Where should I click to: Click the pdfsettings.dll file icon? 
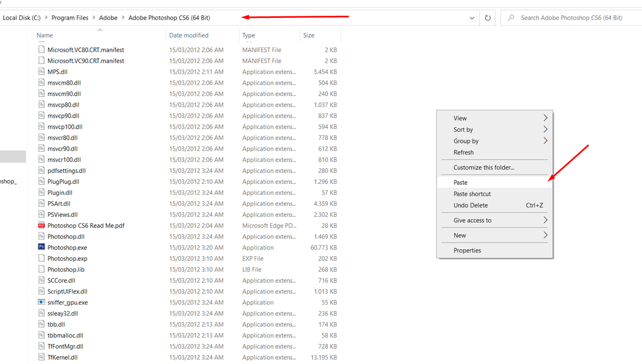42,170
